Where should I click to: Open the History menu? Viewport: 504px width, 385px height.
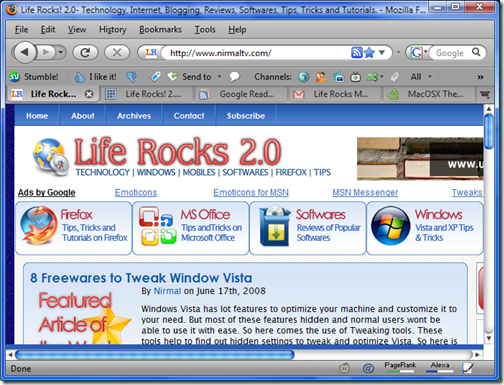tap(113, 30)
